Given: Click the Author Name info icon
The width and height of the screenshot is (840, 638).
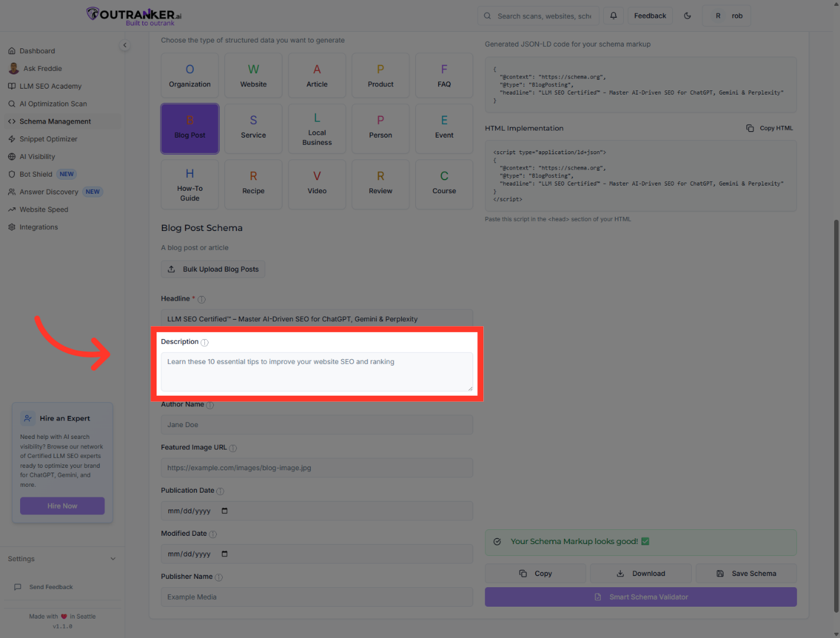Looking at the screenshot, I should click(x=210, y=405).
